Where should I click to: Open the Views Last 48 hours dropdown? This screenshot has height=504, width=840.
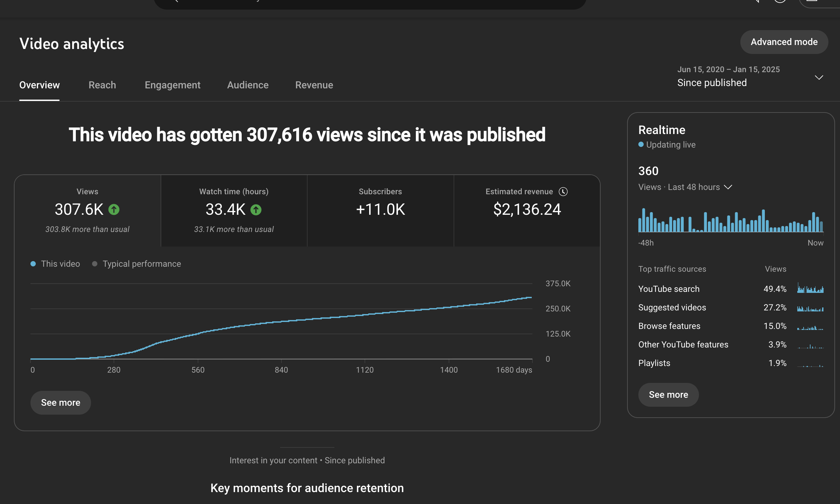click(727, 187)
